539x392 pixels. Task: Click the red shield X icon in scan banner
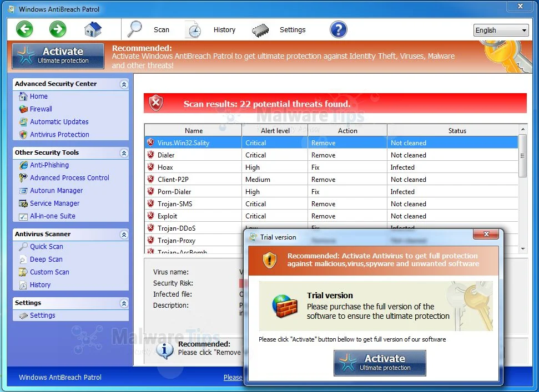pos(156,103)
